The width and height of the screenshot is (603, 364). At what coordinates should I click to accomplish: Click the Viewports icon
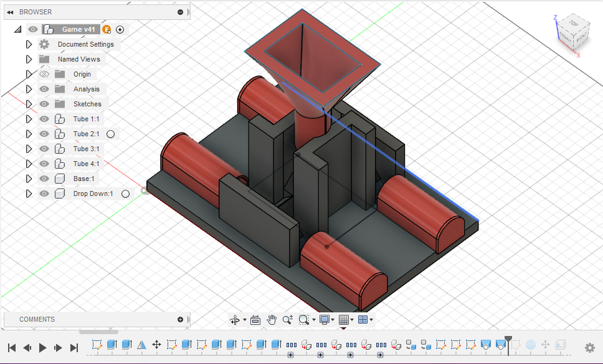click(363, 319)
